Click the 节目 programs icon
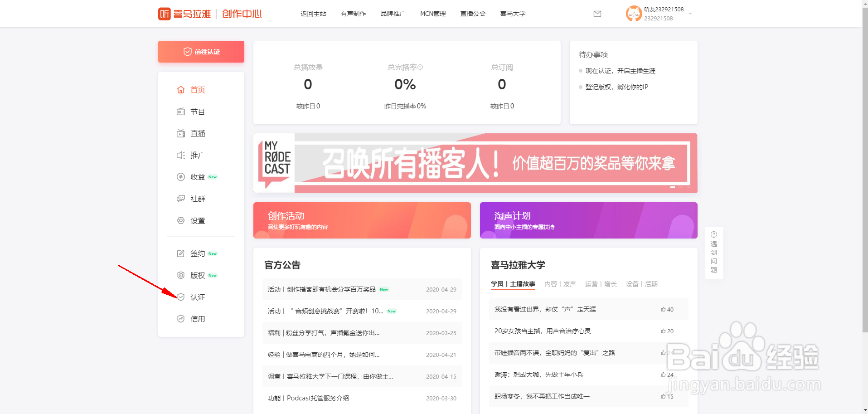868x414 pixels. point(181,112)
